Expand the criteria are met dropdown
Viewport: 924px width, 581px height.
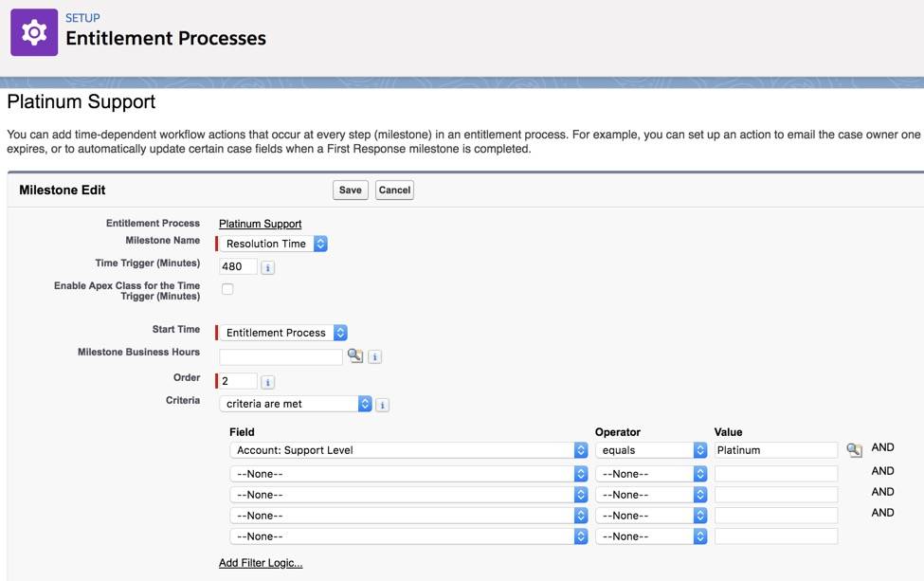coord(364,404)
